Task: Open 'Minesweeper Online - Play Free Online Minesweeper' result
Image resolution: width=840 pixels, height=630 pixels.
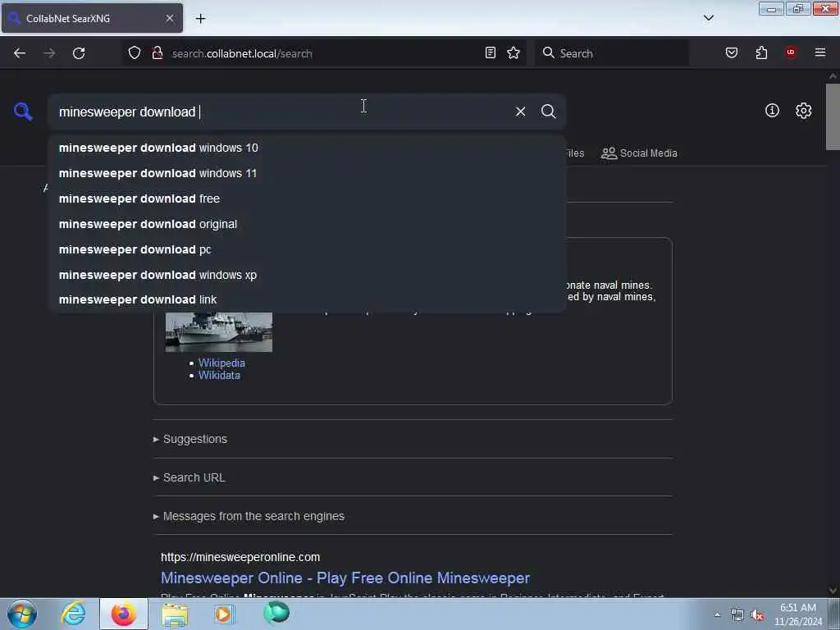Action: 345,578
